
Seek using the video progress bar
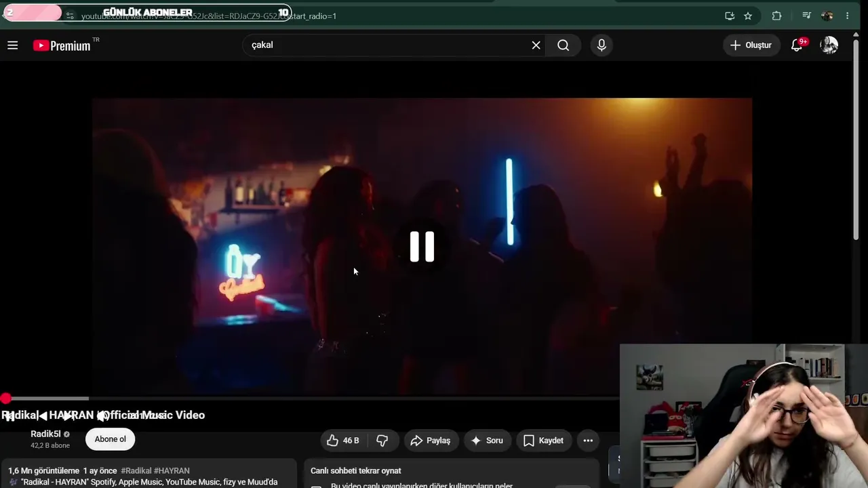[309, 399]
